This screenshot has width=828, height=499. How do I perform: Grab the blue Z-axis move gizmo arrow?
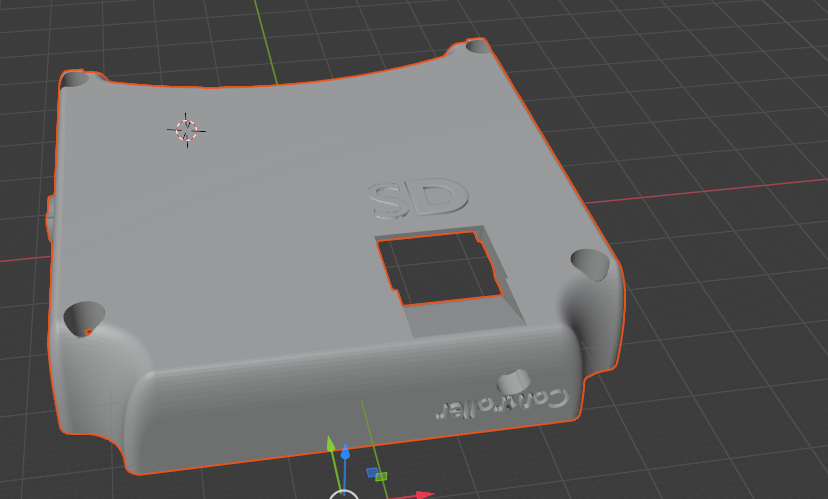345,454
